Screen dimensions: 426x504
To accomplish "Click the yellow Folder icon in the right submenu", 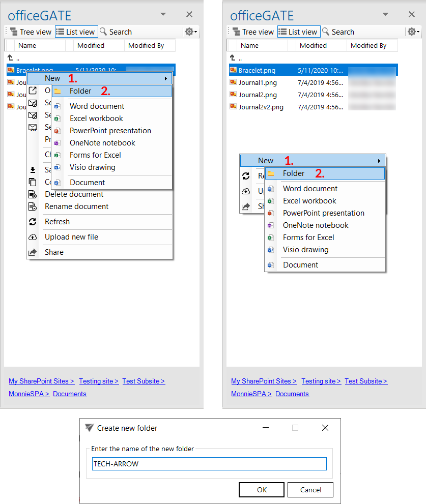I will [271, 173].
